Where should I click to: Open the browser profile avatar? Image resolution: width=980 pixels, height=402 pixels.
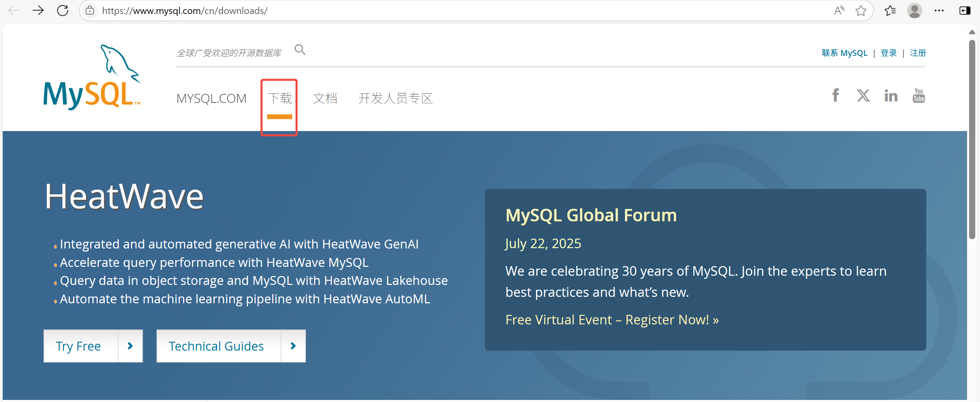pyautogui.click(x=914, y=11)
